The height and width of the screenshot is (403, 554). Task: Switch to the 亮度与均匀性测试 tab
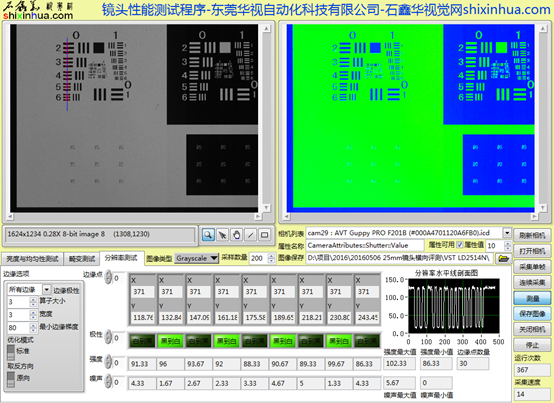pos(32,259)
